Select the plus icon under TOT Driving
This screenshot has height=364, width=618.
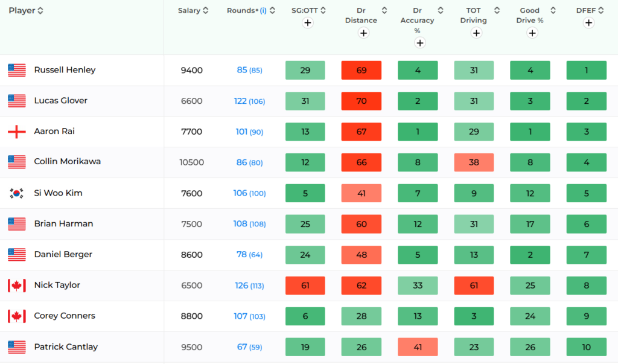click(x=476, y=33)
